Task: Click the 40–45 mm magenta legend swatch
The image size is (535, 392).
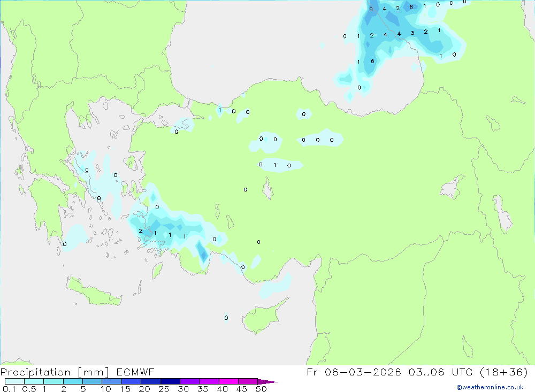Action: click(x=228, y=381)
